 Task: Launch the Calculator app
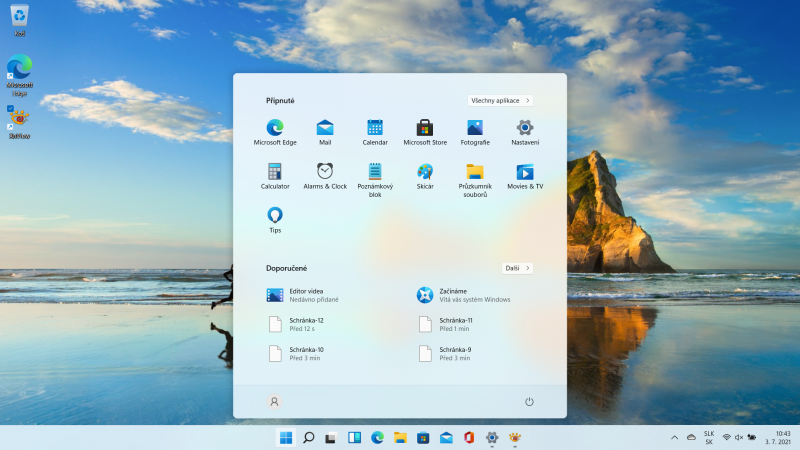point(275,176)
